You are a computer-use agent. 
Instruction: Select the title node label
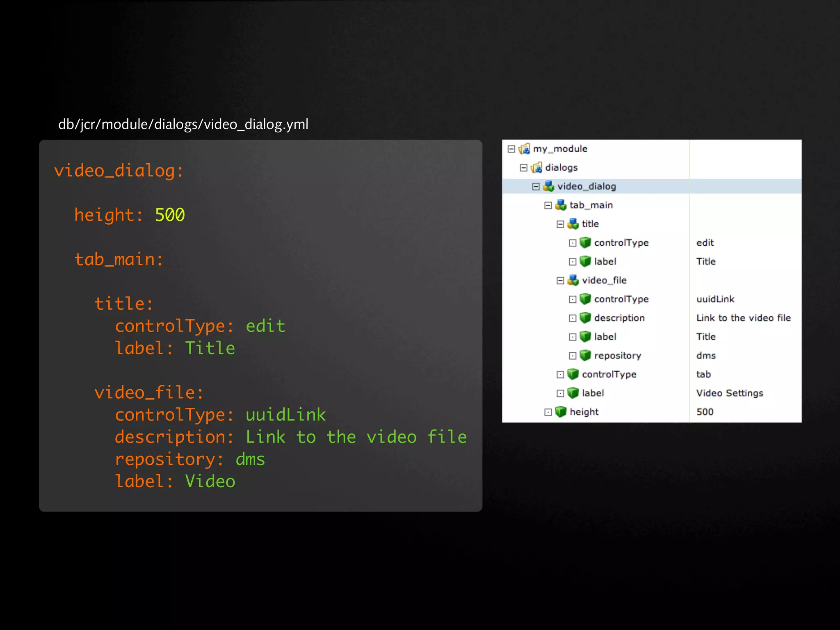coord(590,224)
